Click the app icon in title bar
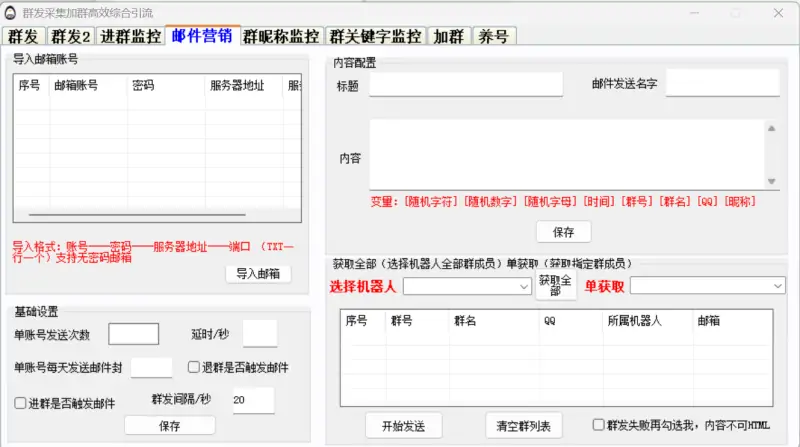This screenshot has width=800, height=447. [10, 11]
